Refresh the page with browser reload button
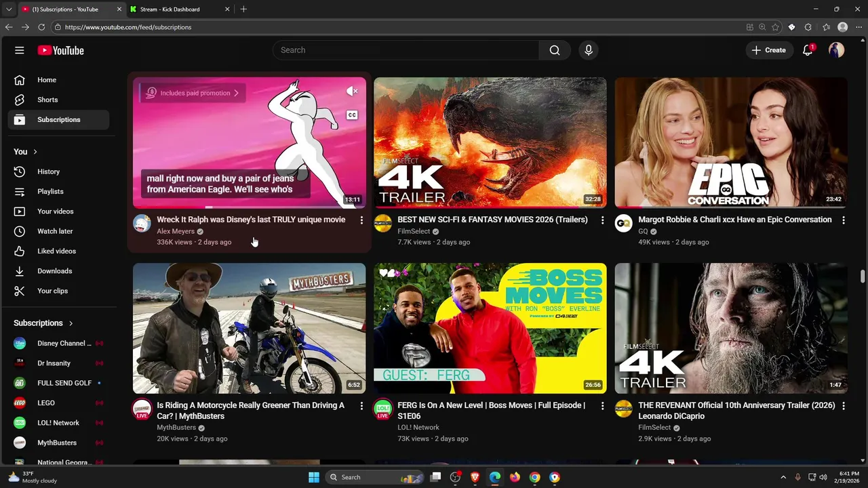This screenshot has width=868, height=488. coord(41,27)
